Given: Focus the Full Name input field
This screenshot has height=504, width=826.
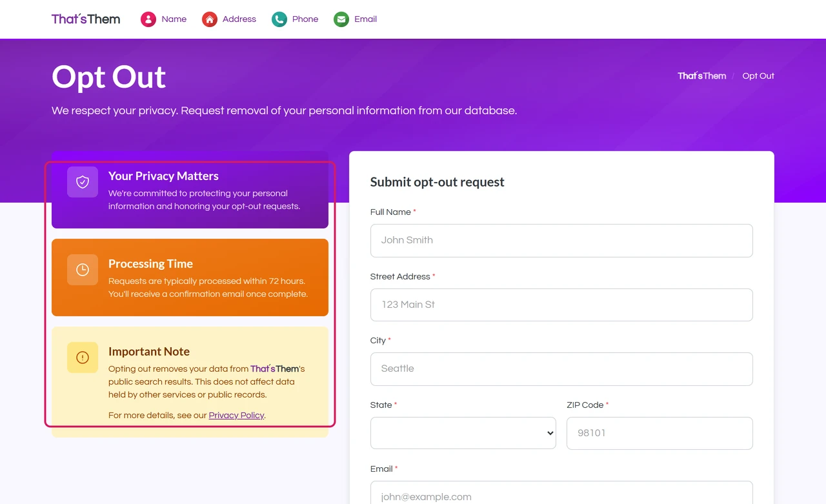Looking at the screenshot, I should coord(561,241).
